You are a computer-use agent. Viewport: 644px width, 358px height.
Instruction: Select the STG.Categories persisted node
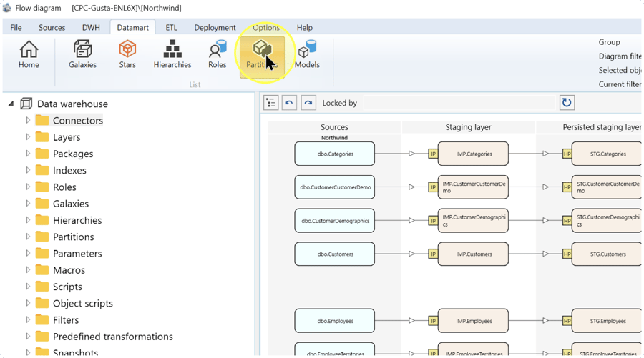(607, 154)
